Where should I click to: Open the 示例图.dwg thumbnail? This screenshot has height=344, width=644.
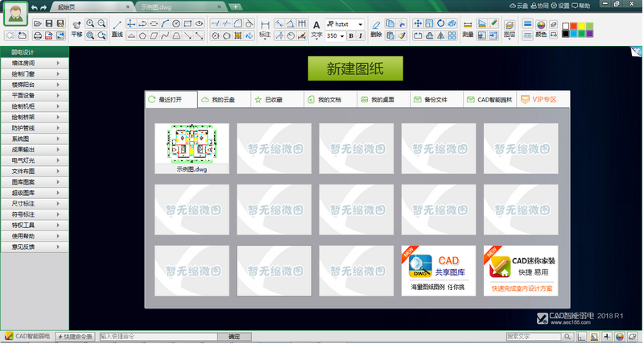192,147
